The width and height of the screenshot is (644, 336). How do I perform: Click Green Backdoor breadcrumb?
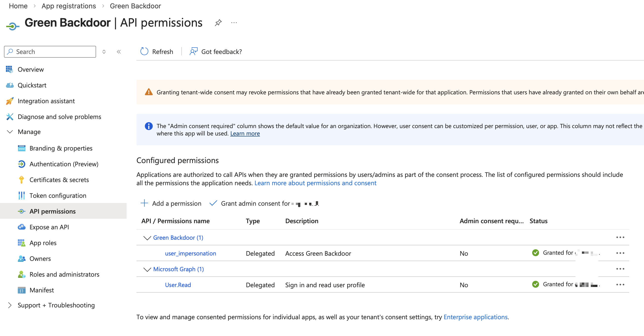[x=135, y=6]
